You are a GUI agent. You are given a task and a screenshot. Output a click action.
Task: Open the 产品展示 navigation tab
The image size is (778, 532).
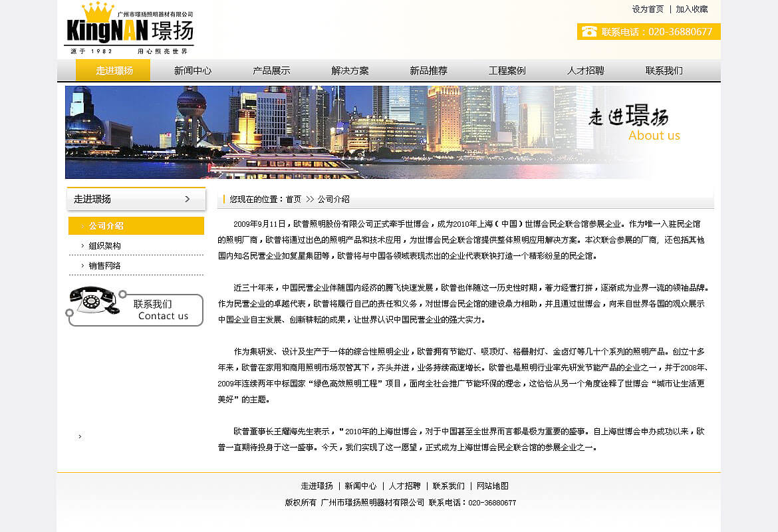tap(271, 70)
